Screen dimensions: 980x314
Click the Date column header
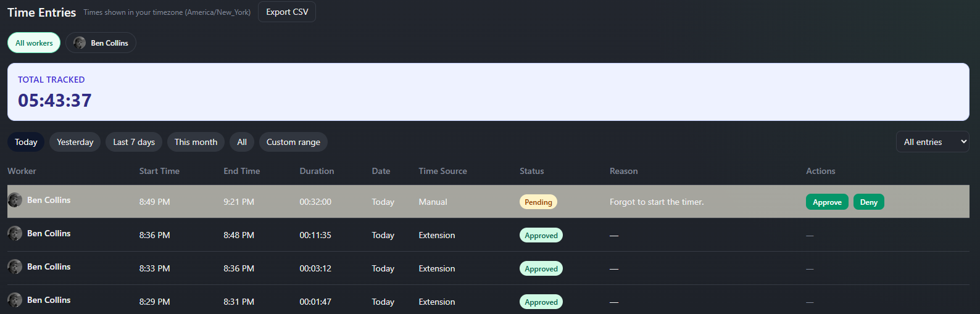pos(381,171)
